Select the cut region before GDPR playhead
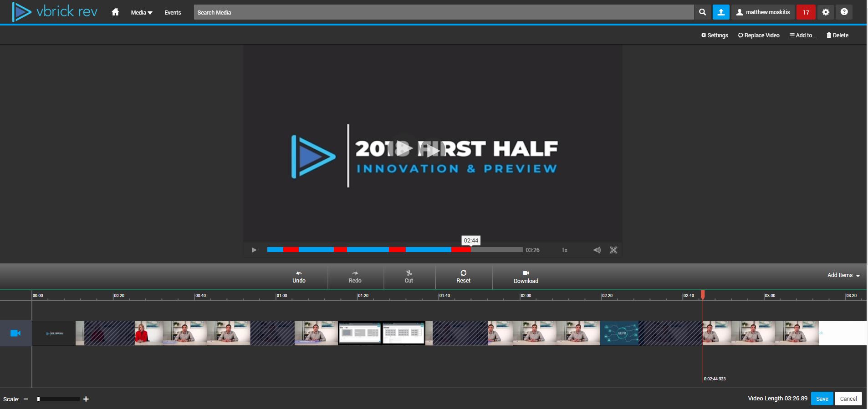The image size is (868, 409). coord(670,333)
